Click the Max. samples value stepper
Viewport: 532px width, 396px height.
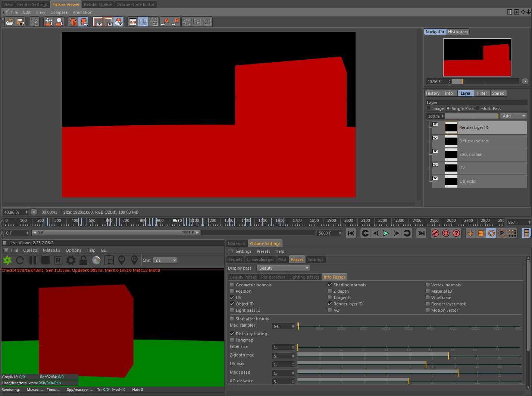pyautogui.click(x=293, y=326)
